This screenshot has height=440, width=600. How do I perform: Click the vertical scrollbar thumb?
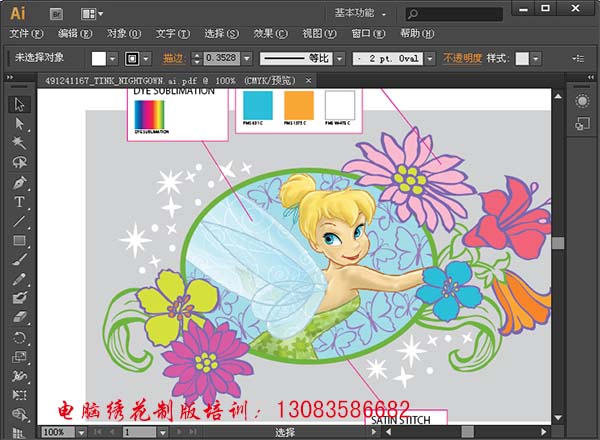pyautogui.click(x=558, y=243)
